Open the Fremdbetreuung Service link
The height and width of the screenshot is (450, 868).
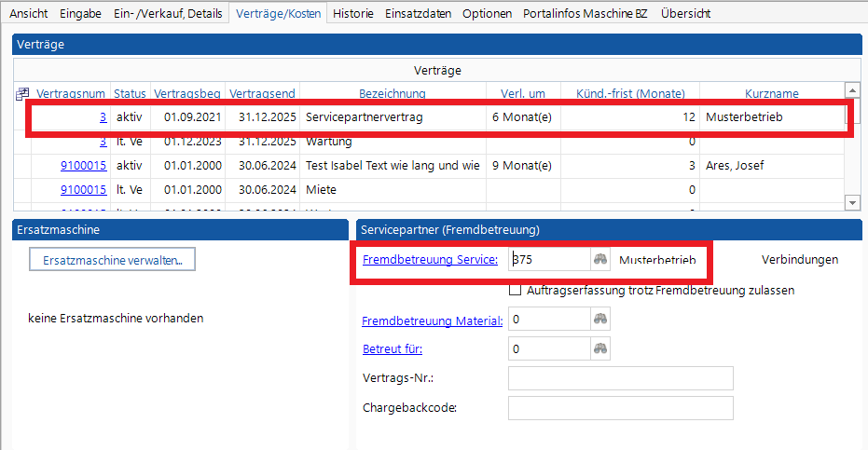point(429,260)
